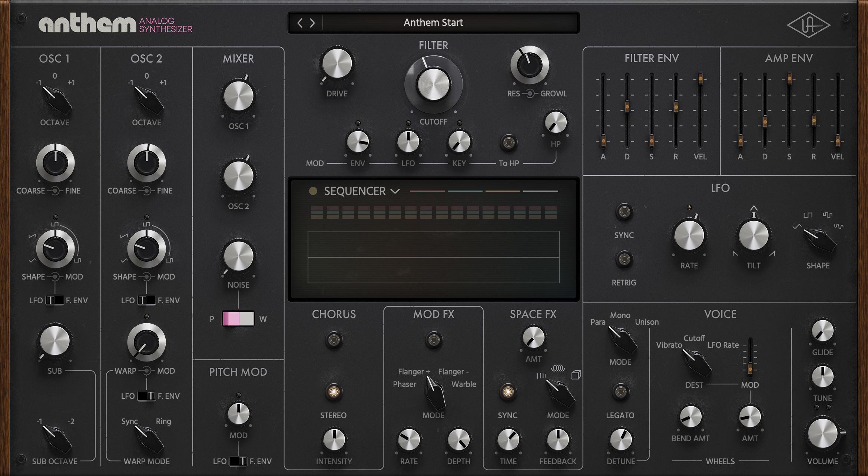
Task: Expand the SEQUENCER dropdown chevron
Action: click(395, 191)
